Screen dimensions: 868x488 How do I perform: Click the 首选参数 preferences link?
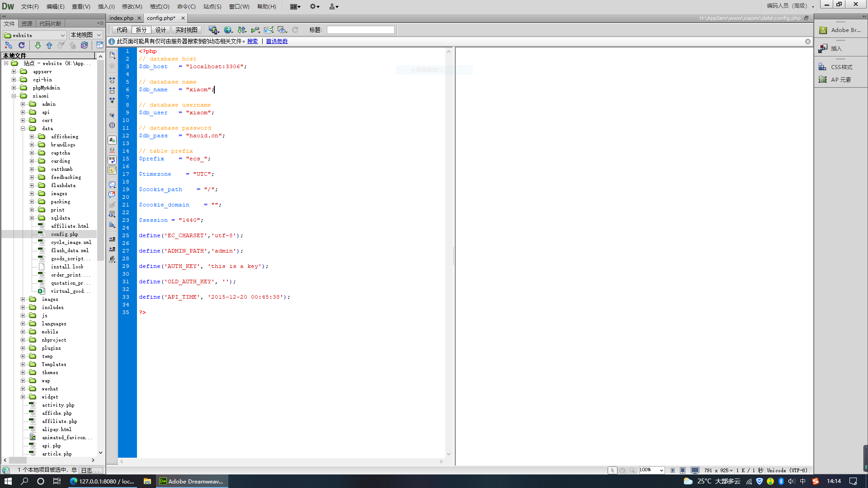[277, 41]
